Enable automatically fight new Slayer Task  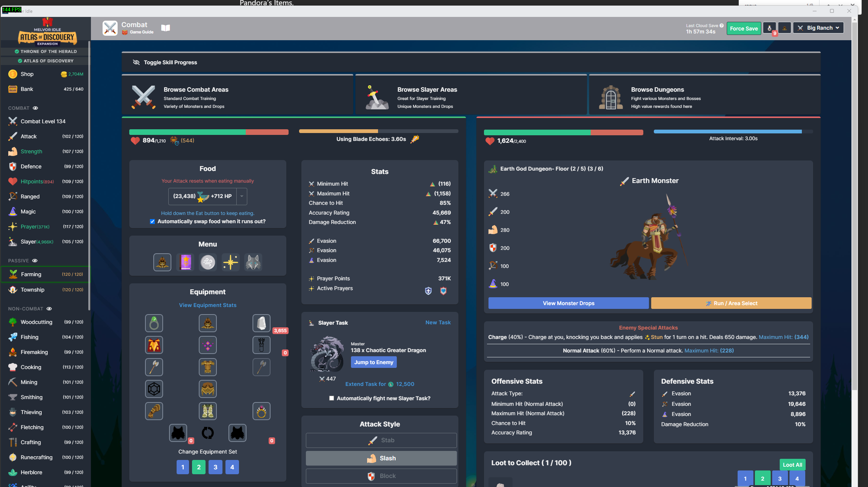point(332,398)
